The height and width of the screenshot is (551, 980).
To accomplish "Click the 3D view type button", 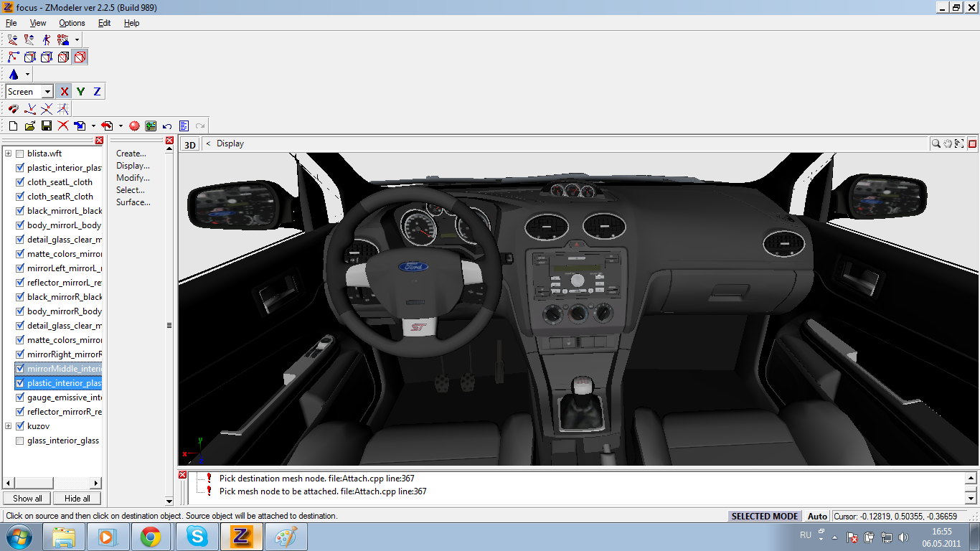I will coord(189,145).
